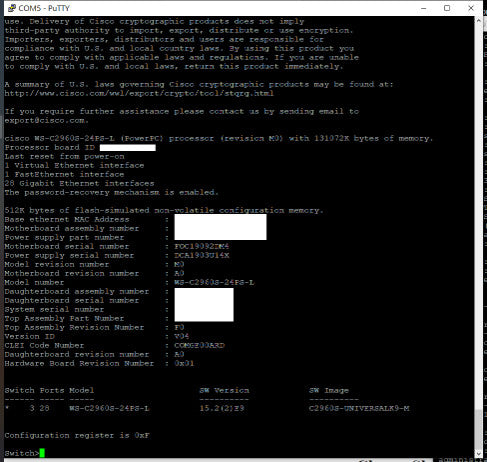Maximize the PuTTY terminal window

click(x=447, y=8)
